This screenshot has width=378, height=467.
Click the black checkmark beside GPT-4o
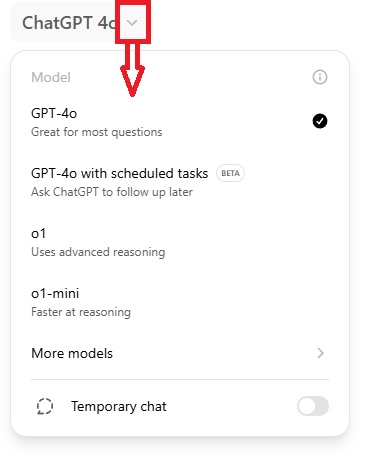coord(320,121)
